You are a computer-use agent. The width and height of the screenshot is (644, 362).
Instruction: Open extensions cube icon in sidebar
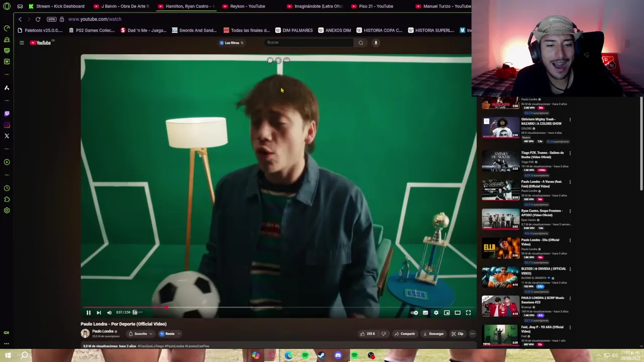click(7, 199)
